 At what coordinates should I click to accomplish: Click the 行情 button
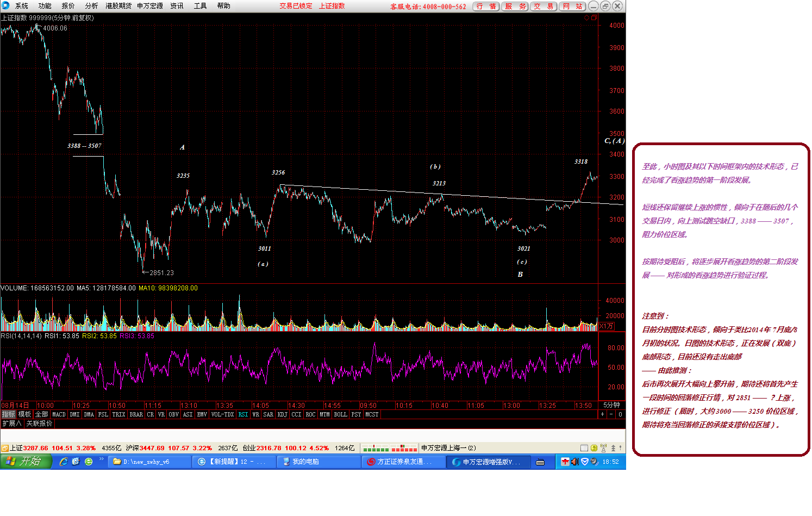[486, 7]
